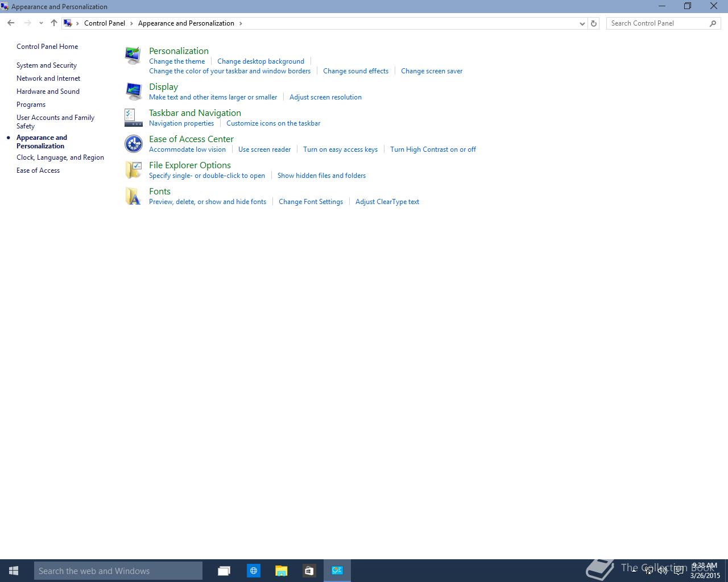The width and height of the screenshot is (728, 582).
Task: Open User Accounts and Family Safety
Action: click(x=55, y=122)
